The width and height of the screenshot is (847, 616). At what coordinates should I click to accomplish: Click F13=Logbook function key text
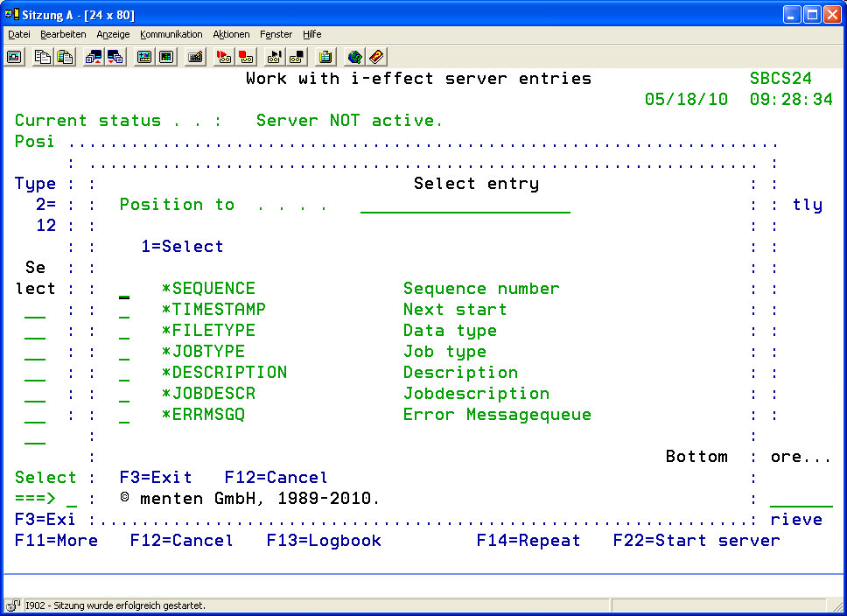coord(324,541)
